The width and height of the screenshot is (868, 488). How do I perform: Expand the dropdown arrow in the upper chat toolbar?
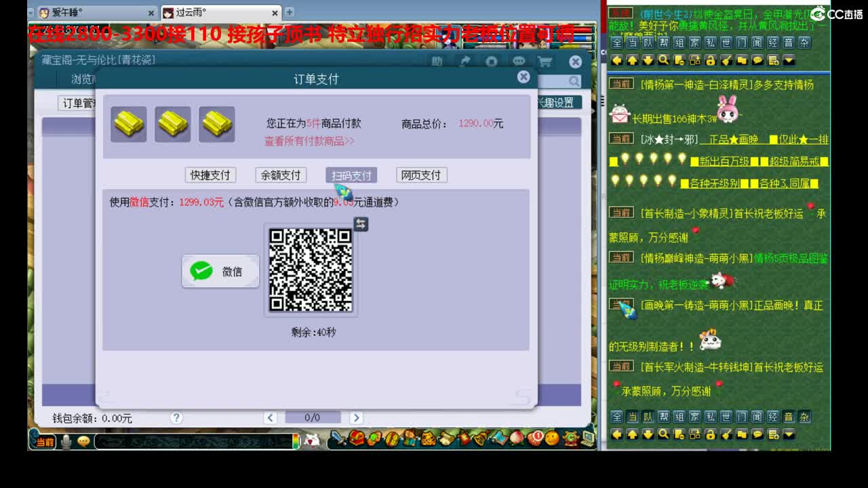pyautogui.click(x=789, y=60)
